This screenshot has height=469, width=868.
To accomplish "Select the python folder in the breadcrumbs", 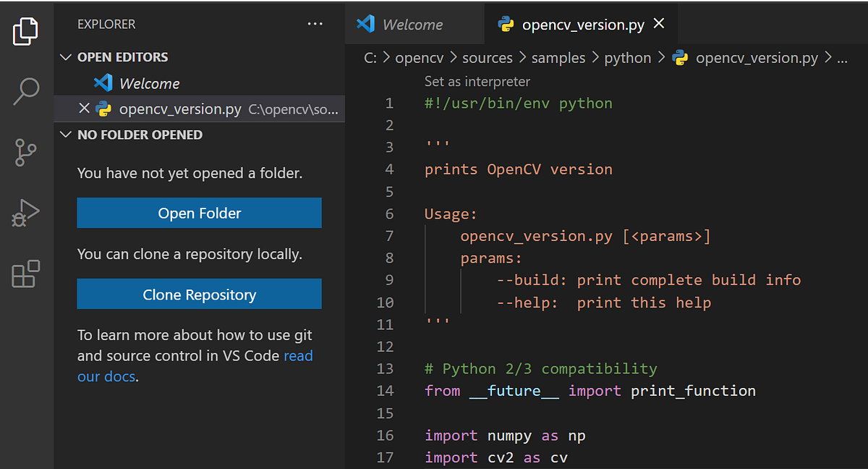I will (x=628, y=57).
